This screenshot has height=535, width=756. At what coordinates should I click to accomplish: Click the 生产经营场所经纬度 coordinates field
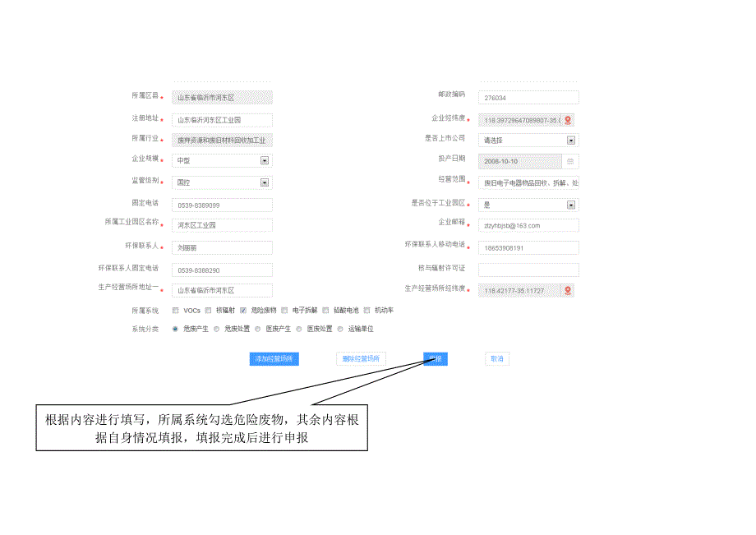click(520, 291)
